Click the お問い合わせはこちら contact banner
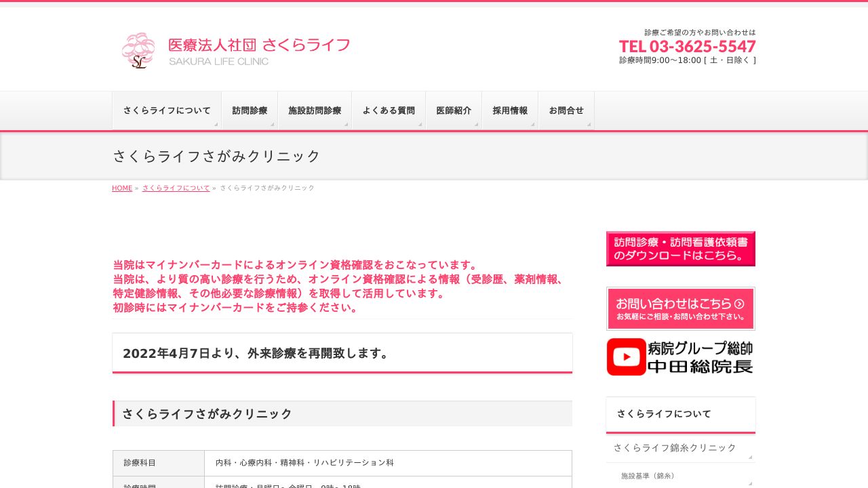This screenshot has height=488, width=868. pos(680,308)
